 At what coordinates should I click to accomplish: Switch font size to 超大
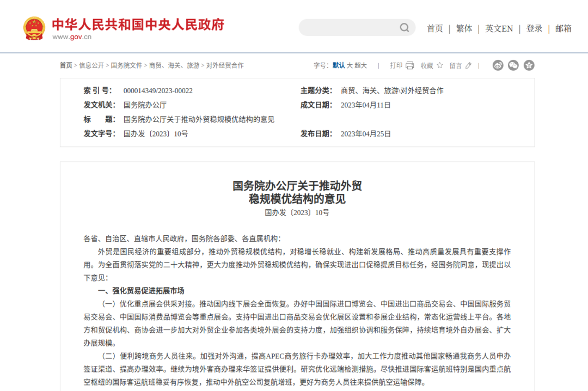click(x=360, y=65)
